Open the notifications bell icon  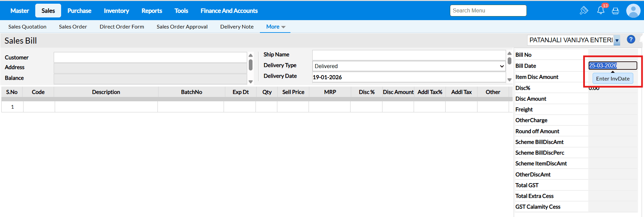601,10
